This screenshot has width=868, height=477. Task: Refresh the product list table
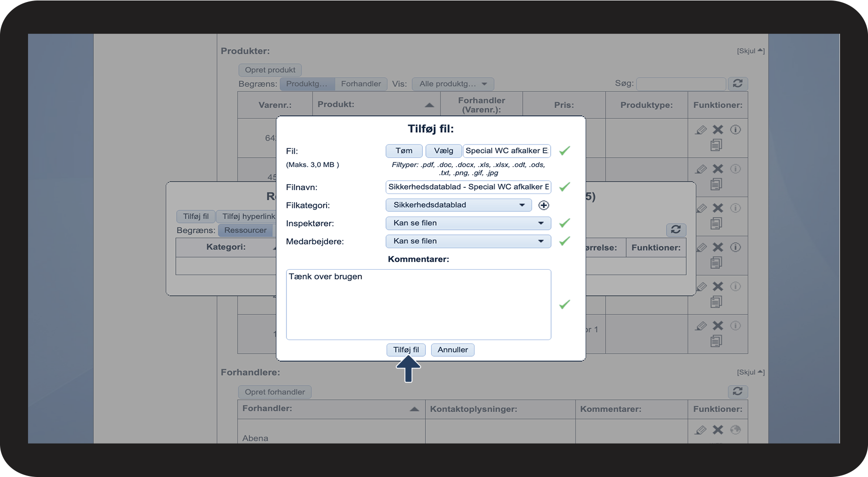coord(737,84)
